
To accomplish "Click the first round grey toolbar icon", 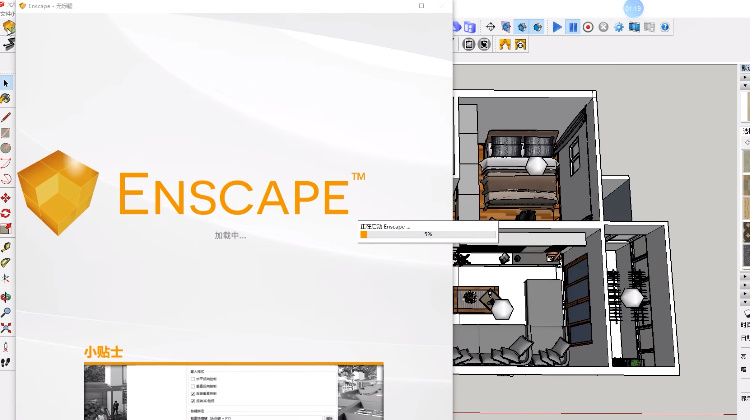I will click(469, 44).
